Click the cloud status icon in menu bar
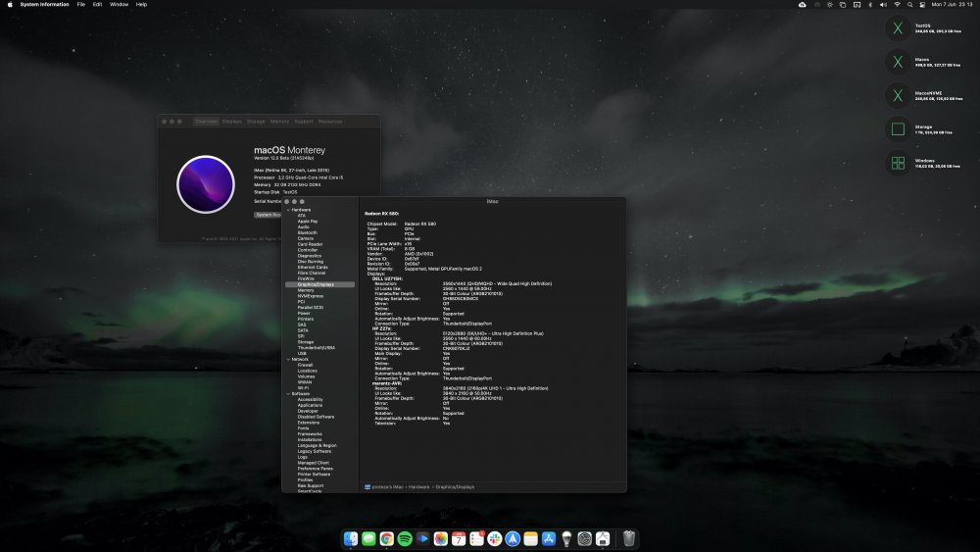Image resolution: width=980 pixels, height=552 pixels. 803,4
